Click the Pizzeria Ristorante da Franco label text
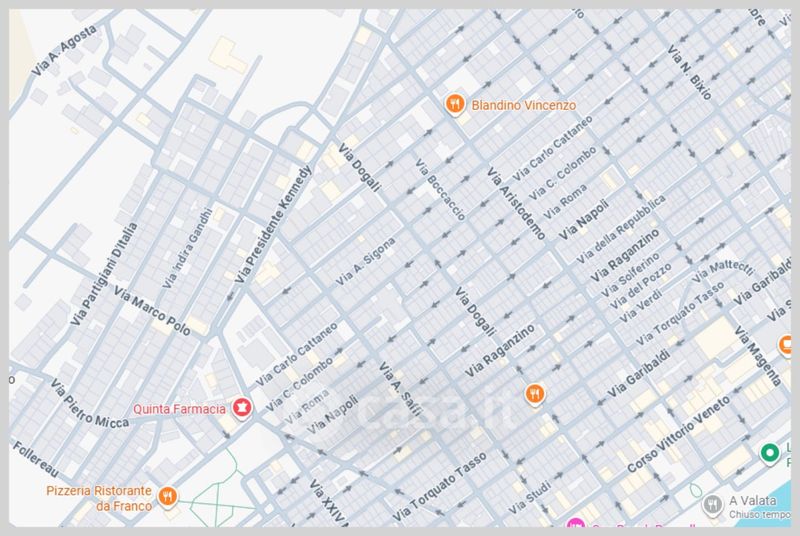Viewport: 800px width, 536px height. 98,497
